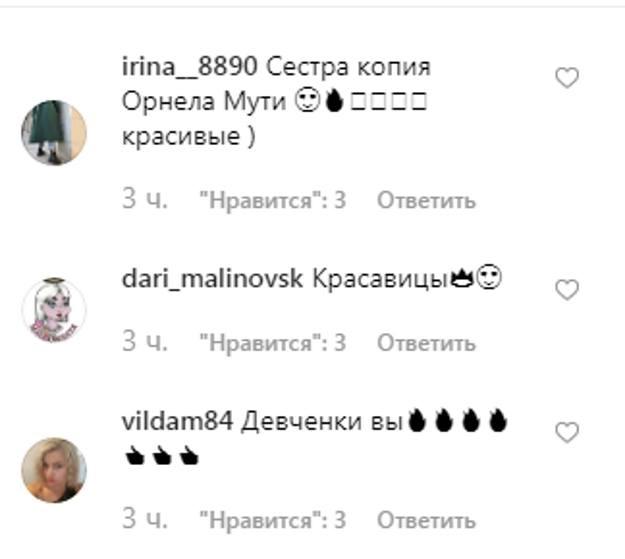
Task: Like dari_malinovsk's comment with the heart
Action: pyautogui.click(x=567, y=290)
